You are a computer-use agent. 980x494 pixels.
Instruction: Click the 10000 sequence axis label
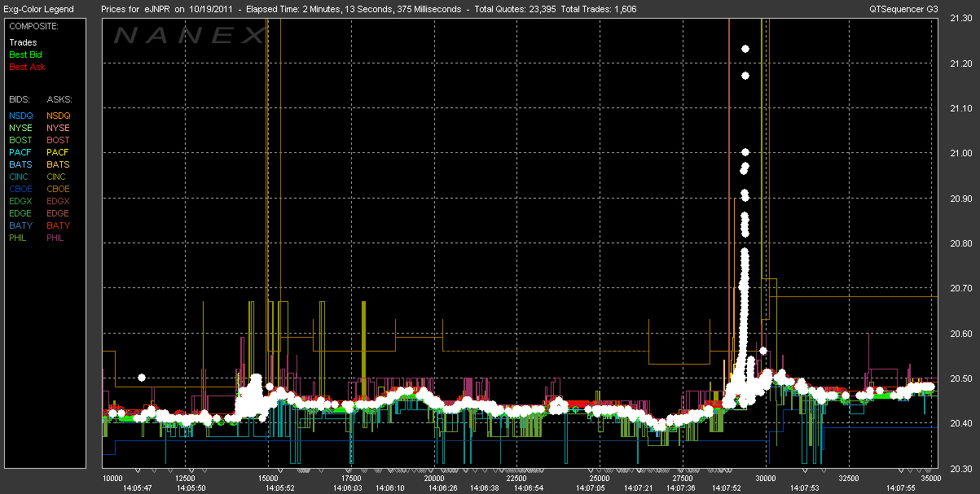112,479
